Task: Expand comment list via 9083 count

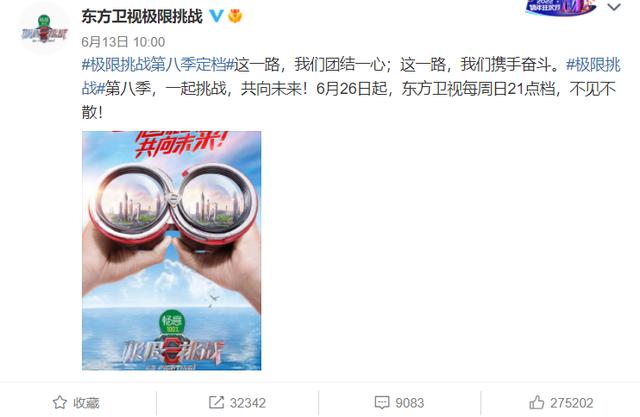Action: pyautogui.click(x=410, y=403)
